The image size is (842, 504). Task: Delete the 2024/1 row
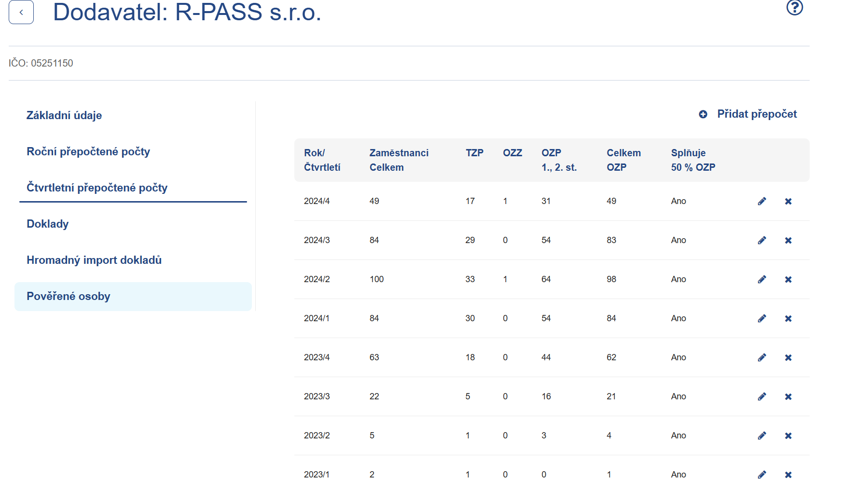click(788, 318)
